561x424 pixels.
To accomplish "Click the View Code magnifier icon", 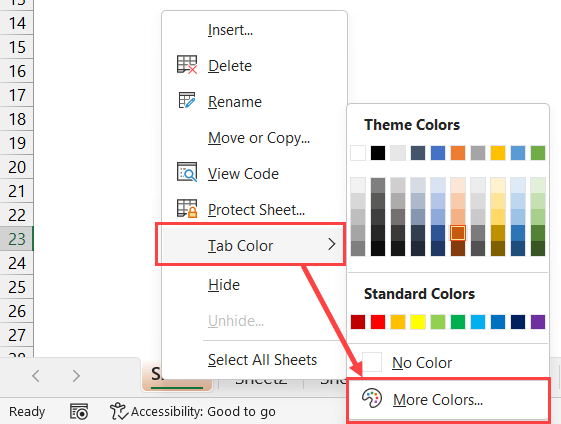I will [x=187, y=172].
